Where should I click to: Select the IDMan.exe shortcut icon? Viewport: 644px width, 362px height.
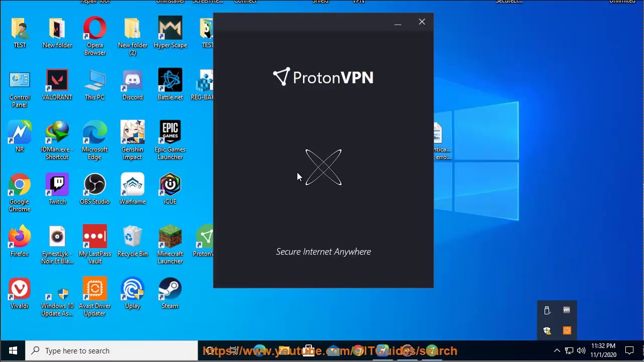pos(57,140)
